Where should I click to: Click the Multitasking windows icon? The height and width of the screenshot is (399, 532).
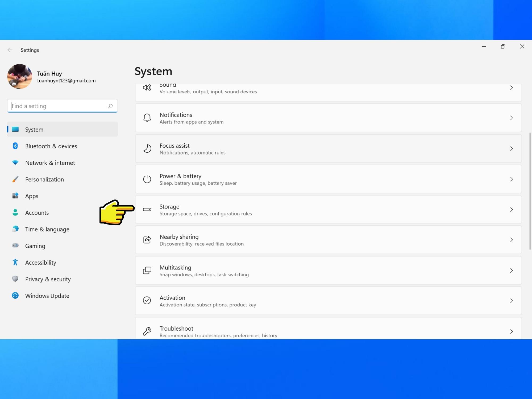147,271
